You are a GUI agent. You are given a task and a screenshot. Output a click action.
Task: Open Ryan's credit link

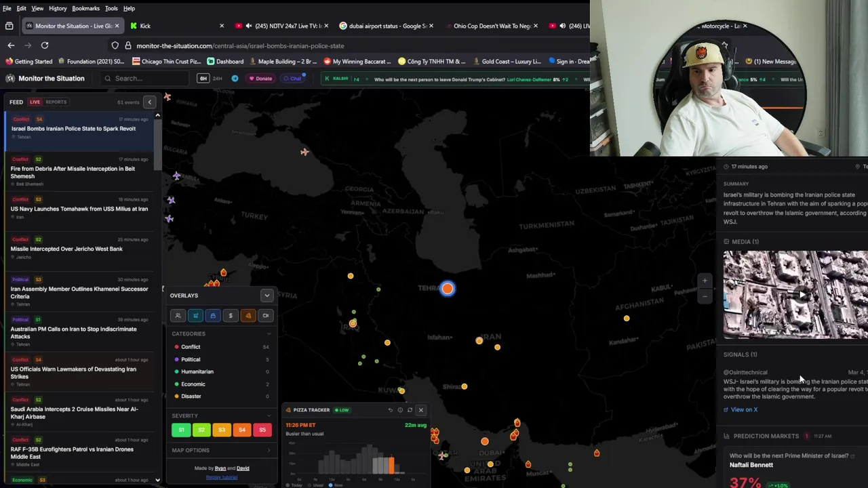pos(220,468)
